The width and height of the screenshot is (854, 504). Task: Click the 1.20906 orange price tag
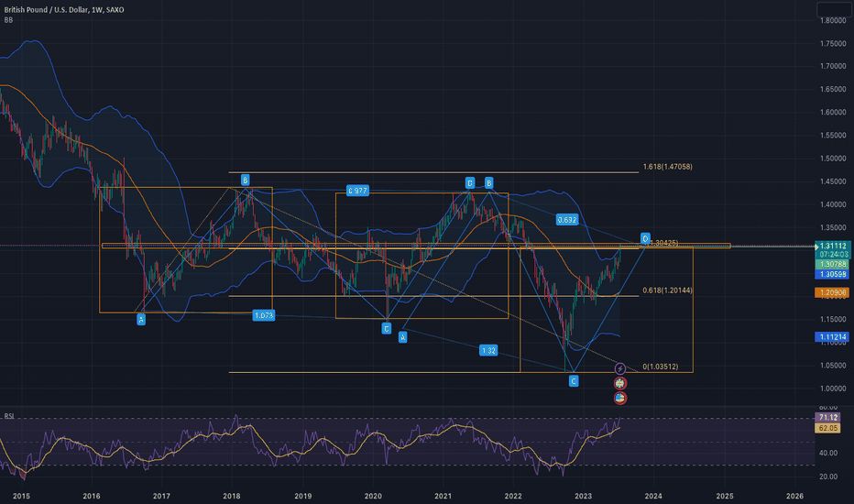(x=832, y=292)
